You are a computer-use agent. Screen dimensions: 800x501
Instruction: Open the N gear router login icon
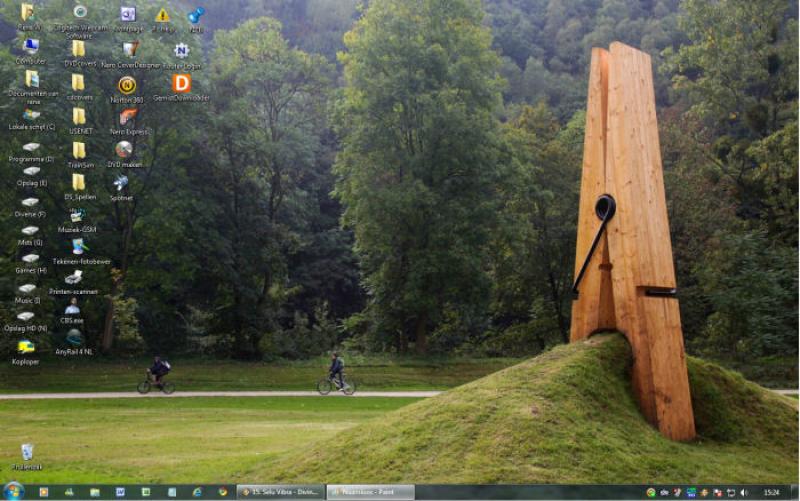182,51
